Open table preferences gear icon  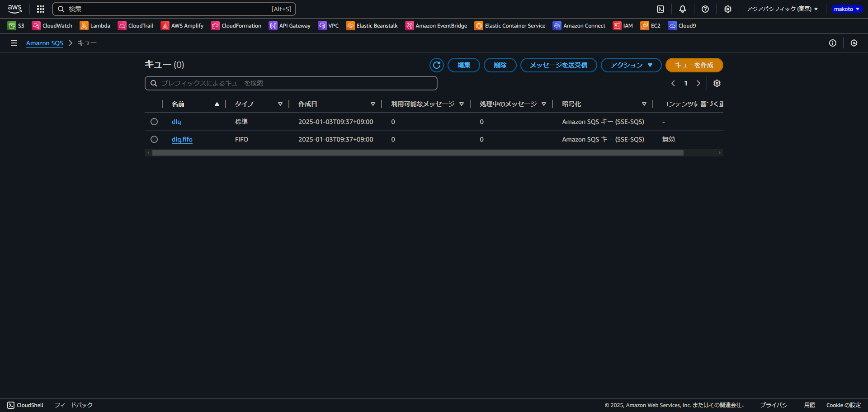click(x=717, y=83)
